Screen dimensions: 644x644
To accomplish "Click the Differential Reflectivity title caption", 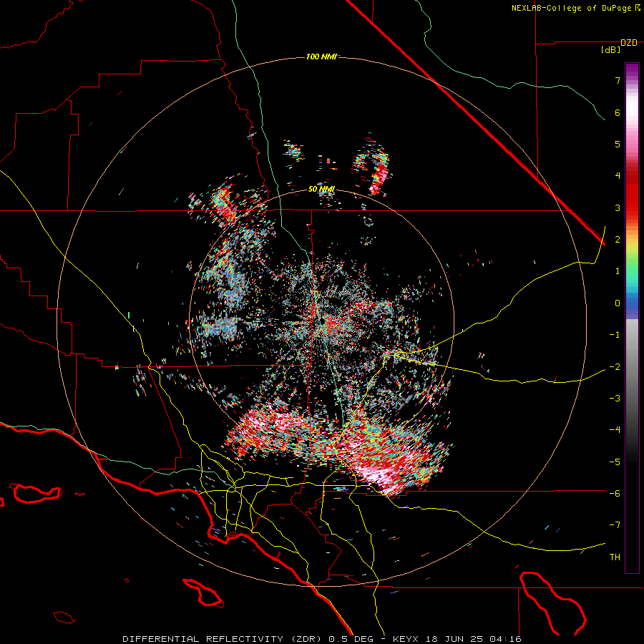I will pos(321,639).
